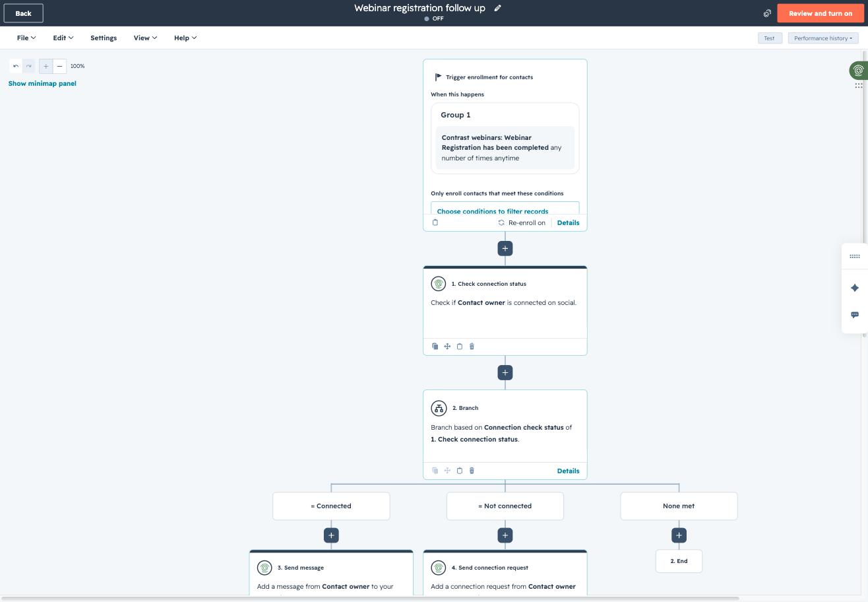The height and width of the screenshot is (602, 868).
Task: Click the 100% zoom level text
Action: point(78,66)
